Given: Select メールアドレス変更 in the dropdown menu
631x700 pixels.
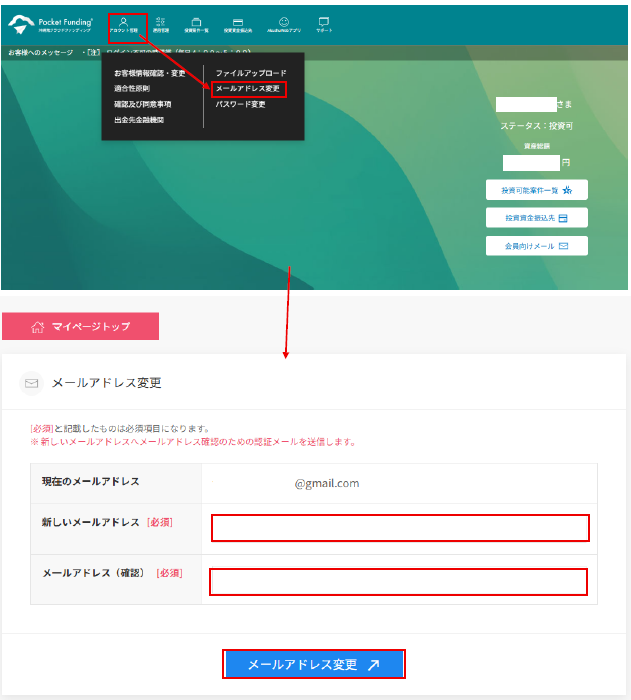Looking at the screenshot, I should (249, 89).
